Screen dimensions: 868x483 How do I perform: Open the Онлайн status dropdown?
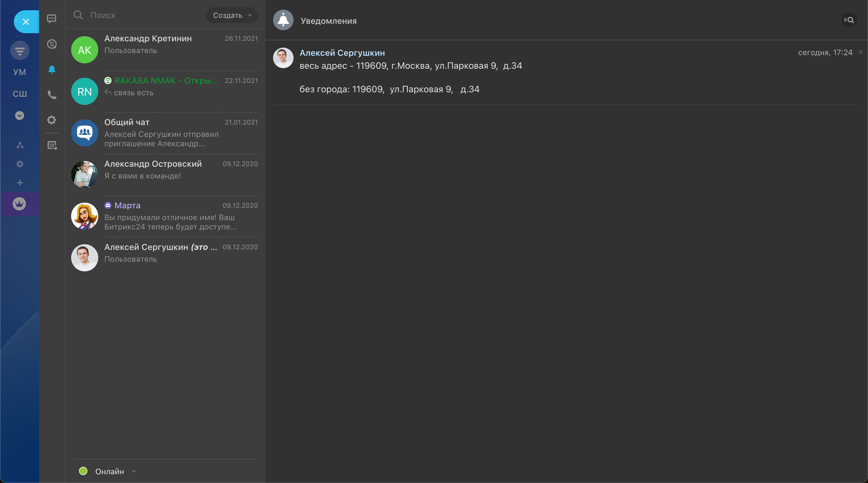click(109, 471)
